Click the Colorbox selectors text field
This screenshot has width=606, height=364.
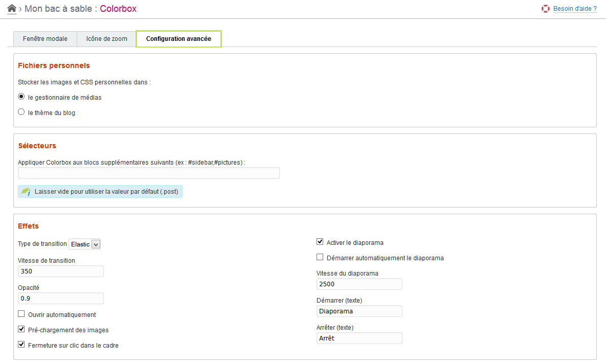point(148,173)
